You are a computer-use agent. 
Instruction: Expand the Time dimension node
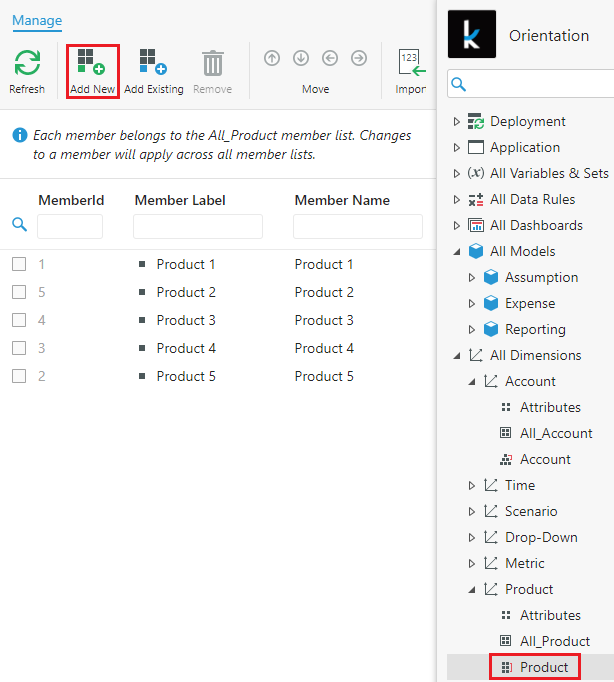pyautogui.click(x=471, y=485)
